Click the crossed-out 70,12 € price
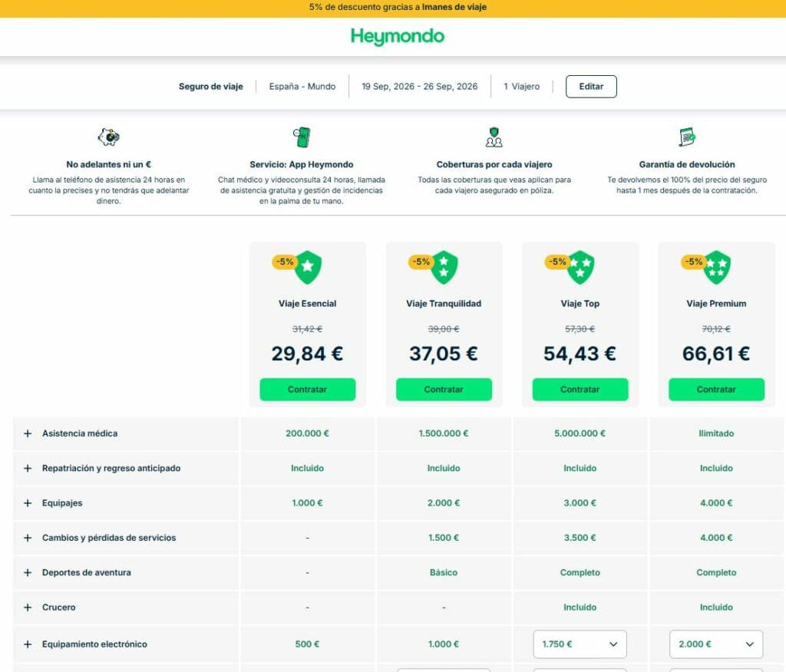The height and width of the screenshot is (672, 786). (x=716, y=329)
